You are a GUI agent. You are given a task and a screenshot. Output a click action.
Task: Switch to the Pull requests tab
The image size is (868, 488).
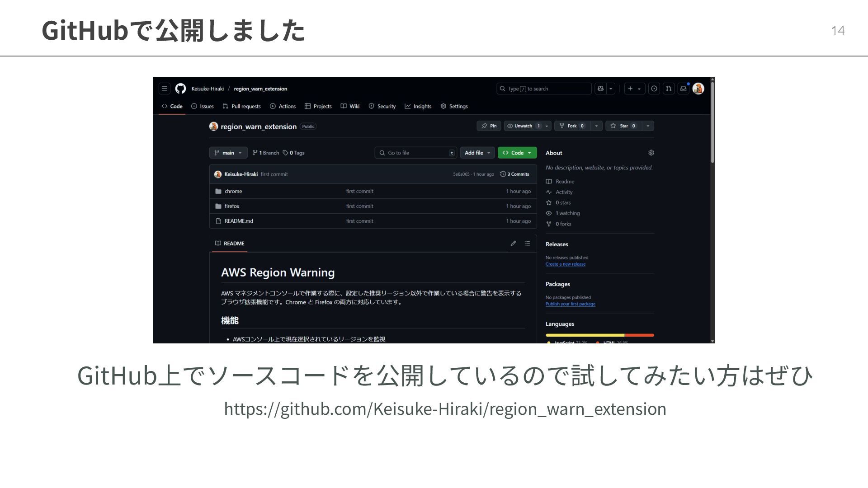point(241,106)
